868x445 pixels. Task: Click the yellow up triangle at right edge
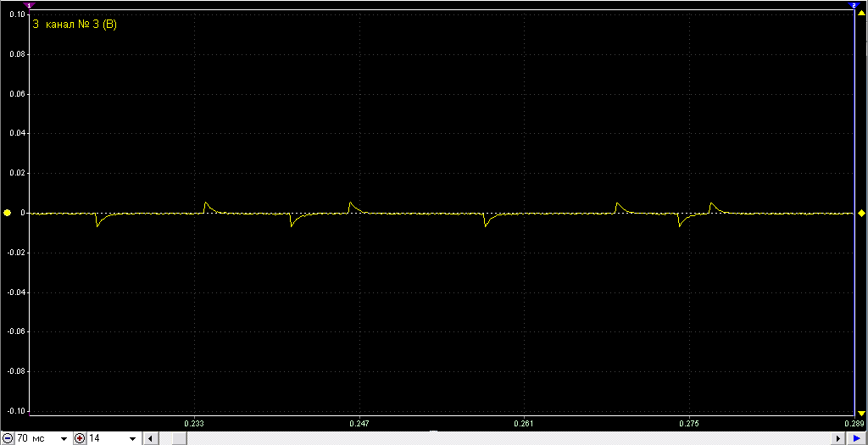click(x=861, y=11)
